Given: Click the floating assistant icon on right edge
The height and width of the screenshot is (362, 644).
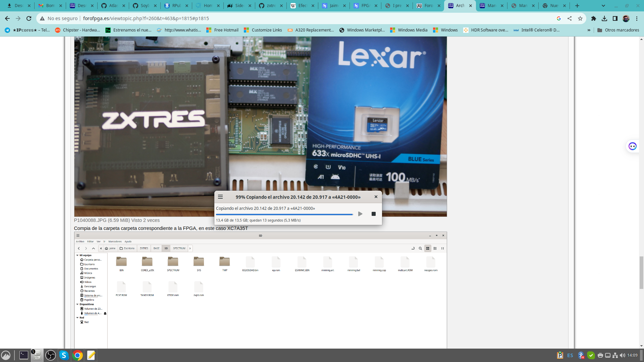Looking at the screenshot, I should [x=632, y=146].
